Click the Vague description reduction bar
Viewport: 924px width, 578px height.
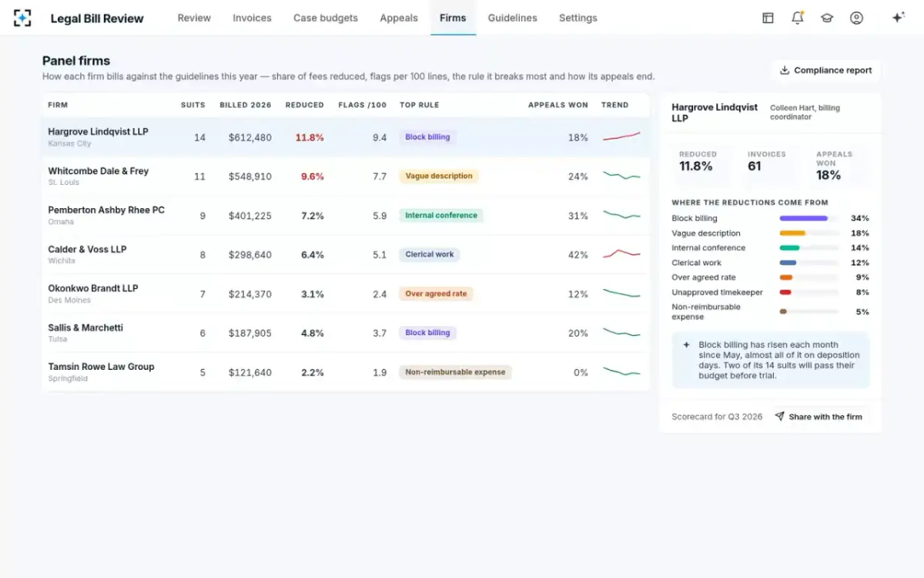[x=808, y=233]
